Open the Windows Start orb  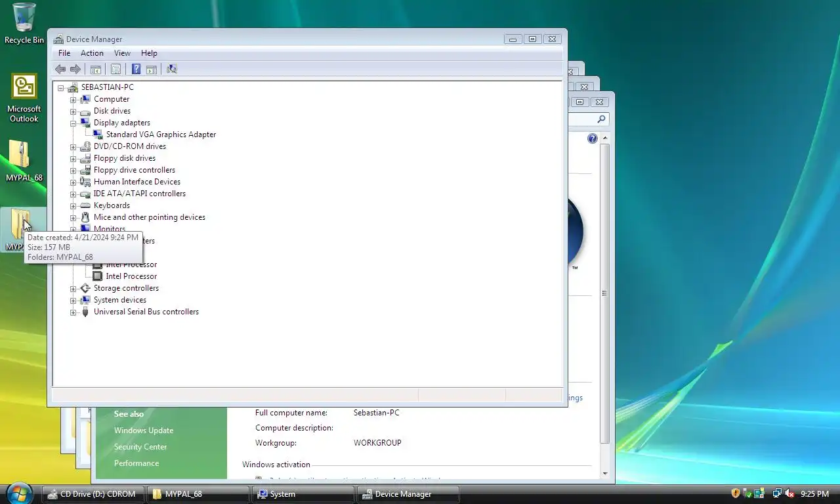[18, 492]
